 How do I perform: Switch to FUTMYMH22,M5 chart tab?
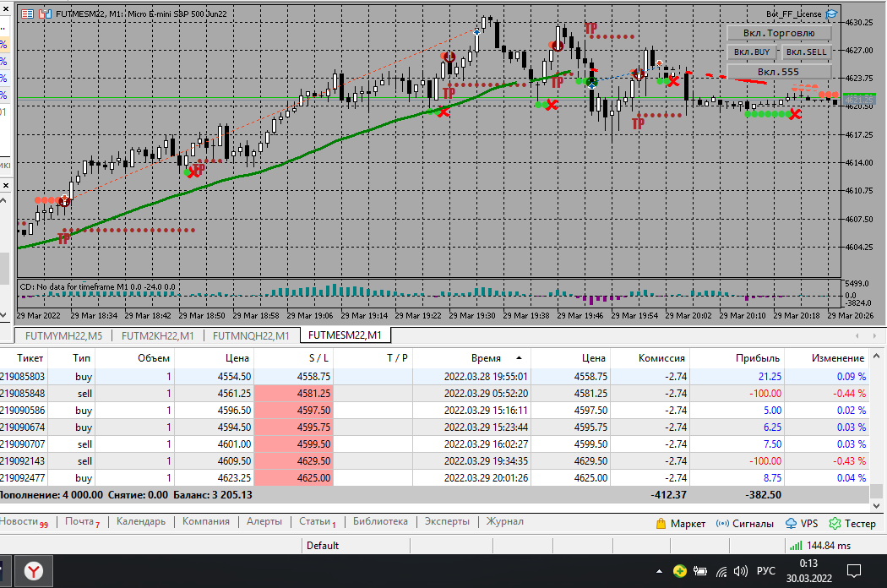[x=63, y=335]
